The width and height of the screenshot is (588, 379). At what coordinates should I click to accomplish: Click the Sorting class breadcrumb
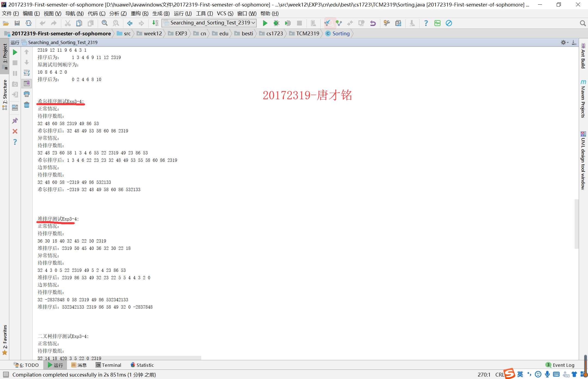pos(338,33)
